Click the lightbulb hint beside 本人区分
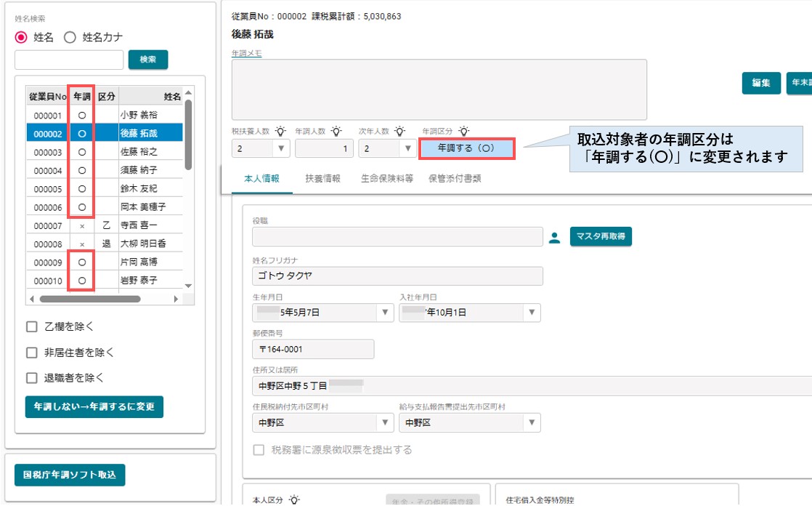Viewport: 812px width, 506px height. point(294,499)
